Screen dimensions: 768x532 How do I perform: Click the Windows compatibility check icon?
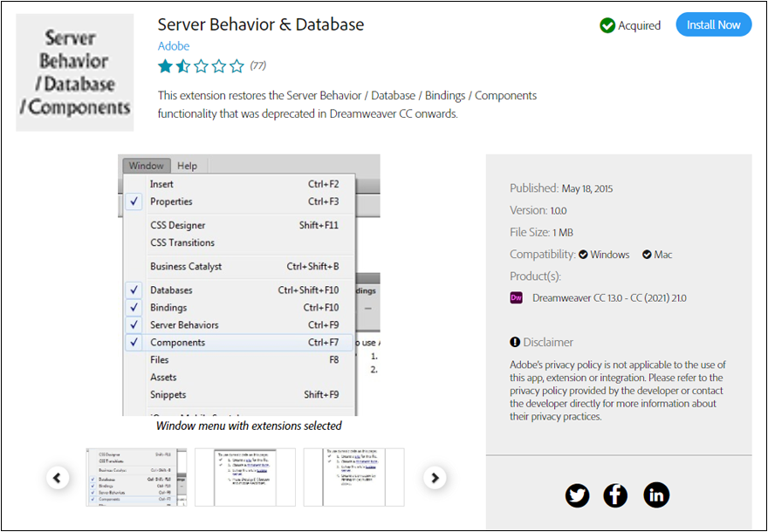(x=583, y=255)
